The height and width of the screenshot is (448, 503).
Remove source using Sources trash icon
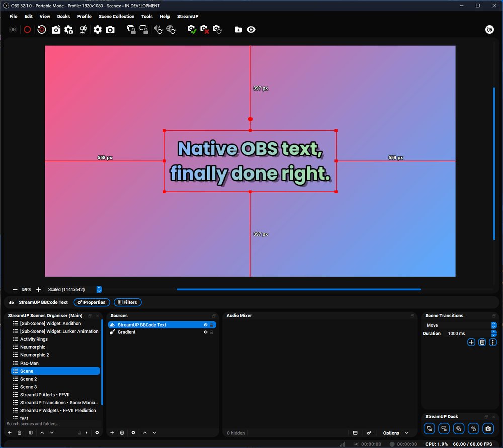tap(122, 432)
